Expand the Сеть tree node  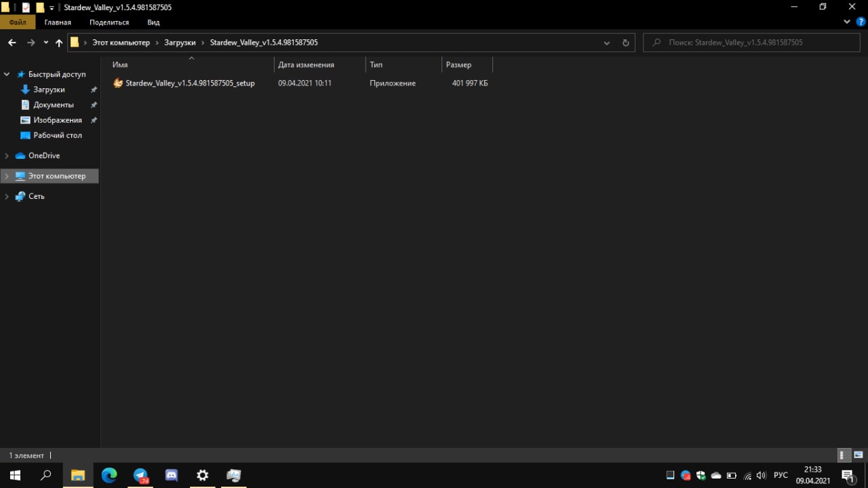(x=7, y=197)
